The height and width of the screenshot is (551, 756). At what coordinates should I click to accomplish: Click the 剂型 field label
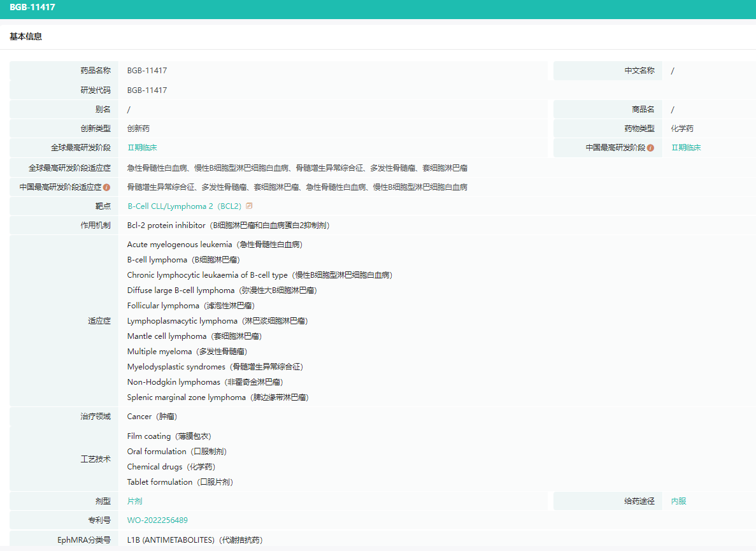point(103,501)
